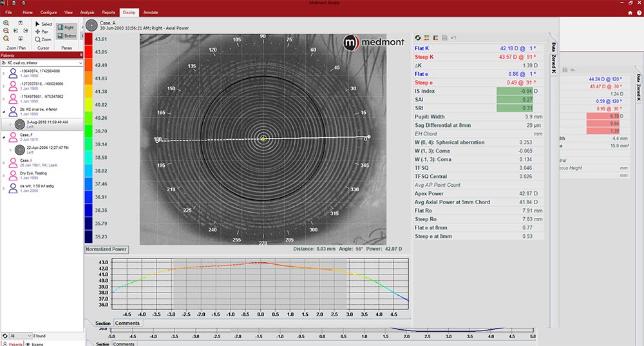Click the print icon in quick access bar

13,3
